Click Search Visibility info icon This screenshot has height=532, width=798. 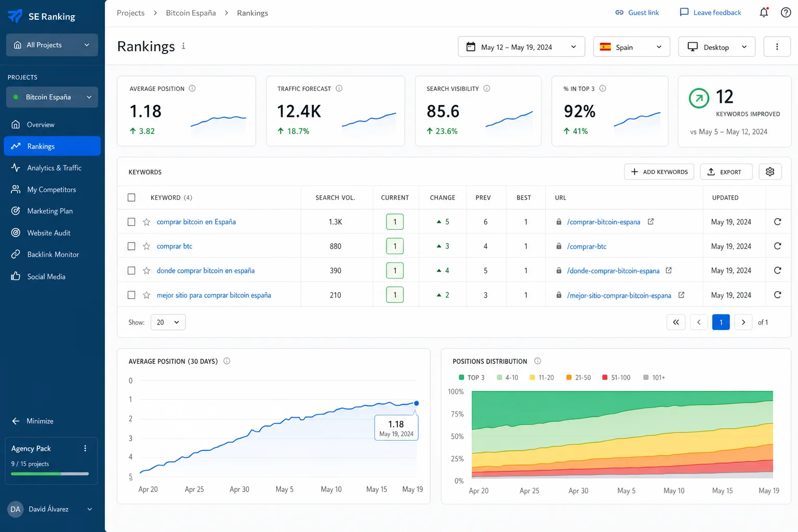point(487,88)
